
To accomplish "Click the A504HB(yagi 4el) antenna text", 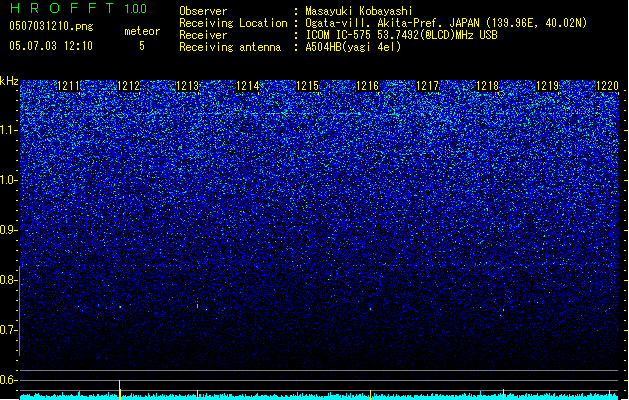I will [x=353, y=47].
